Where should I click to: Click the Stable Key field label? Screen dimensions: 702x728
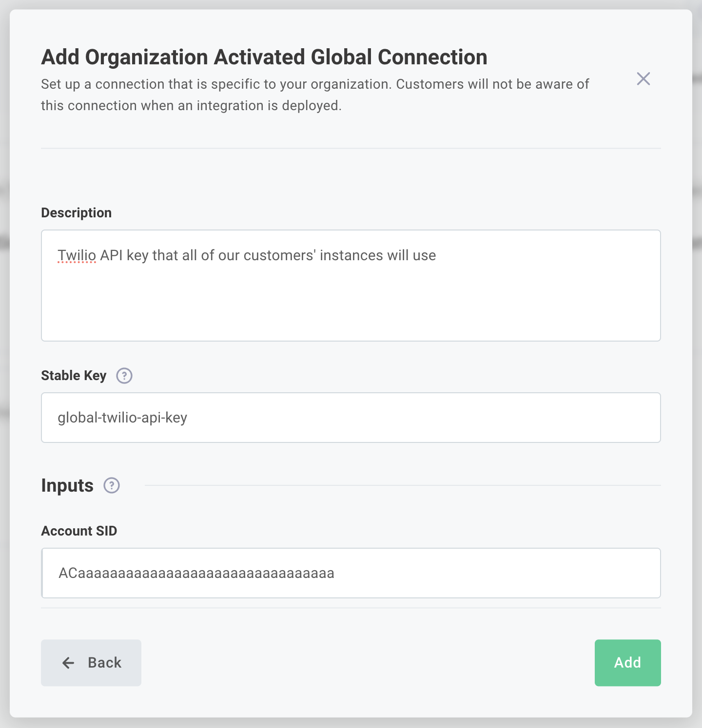click(74, 375)
